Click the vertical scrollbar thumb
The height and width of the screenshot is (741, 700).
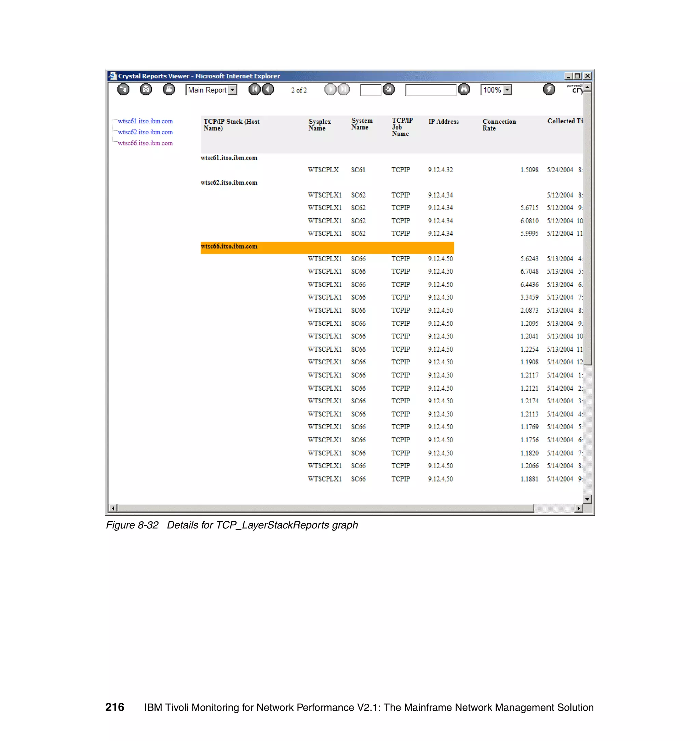pos(588,229)
